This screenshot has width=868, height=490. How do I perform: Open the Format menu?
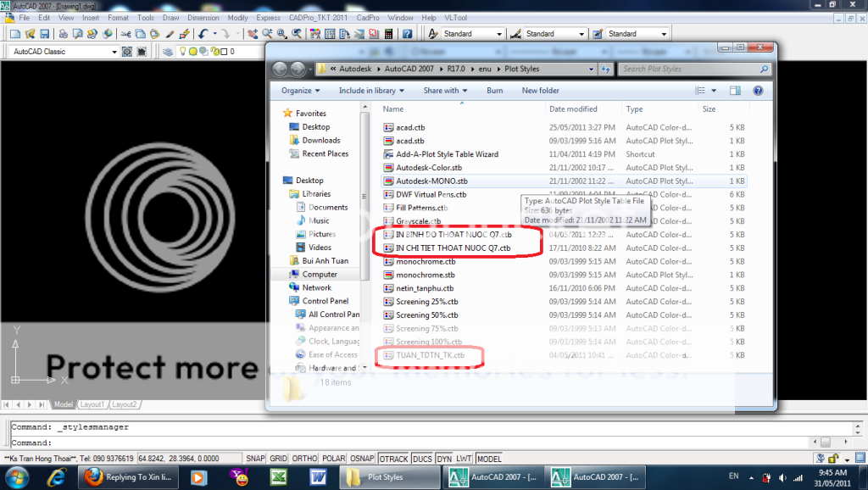tap(118, 18)
